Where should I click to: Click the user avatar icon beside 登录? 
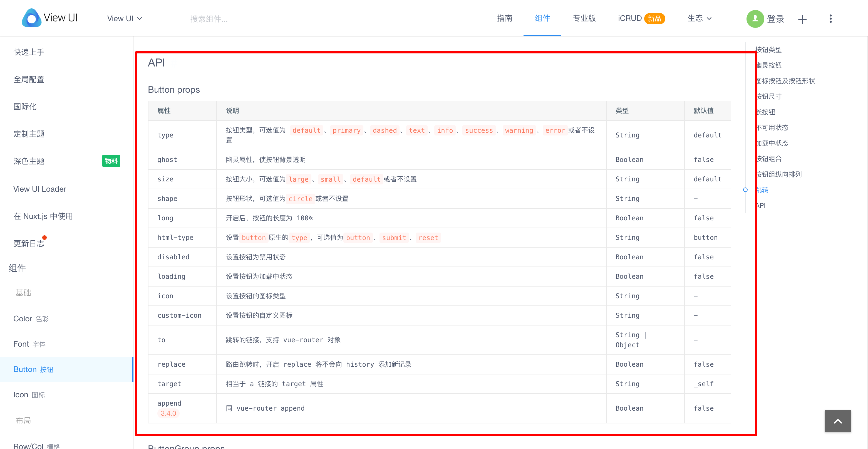755,19
